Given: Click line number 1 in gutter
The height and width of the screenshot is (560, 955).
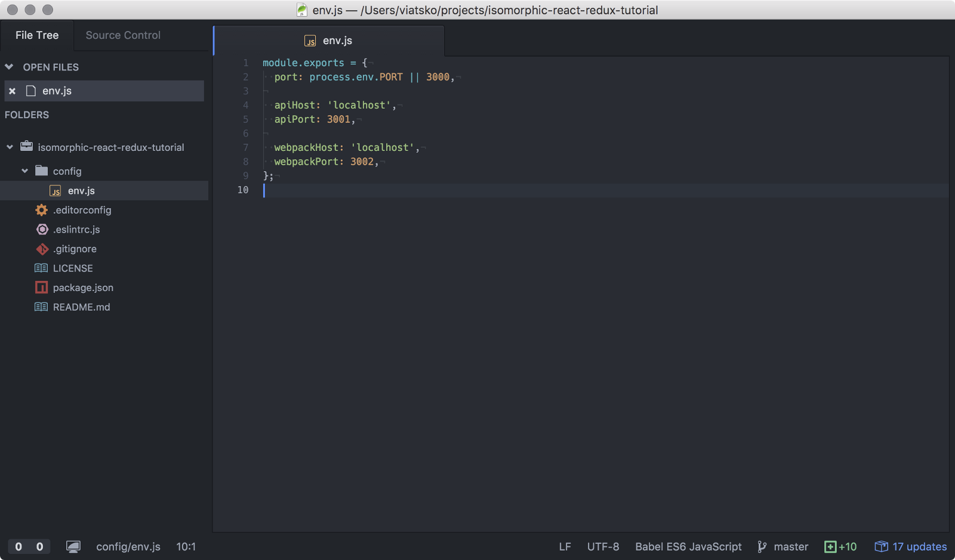Looking at the screenshot, I should tap(245, 63).
